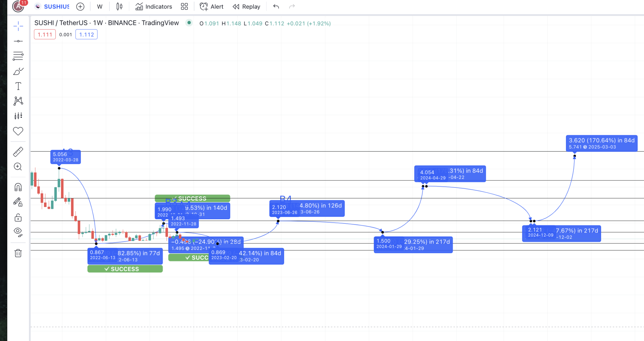The width and height of the screenshot is (644, 341).
Task: Pick the ruler measure tool
Action: coord(18,152)
